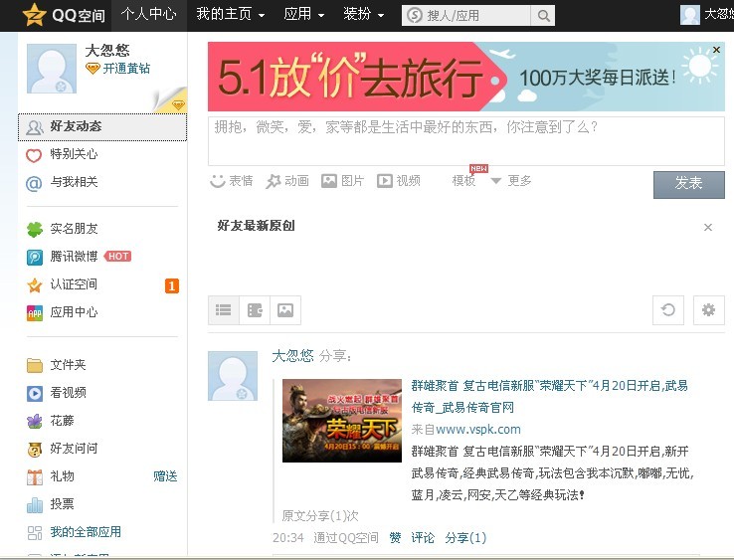Screen dimensions: 734x560
Task: Focus the 搜人/应用 search box
Action: pyautogui.click(x=466, y=16)
